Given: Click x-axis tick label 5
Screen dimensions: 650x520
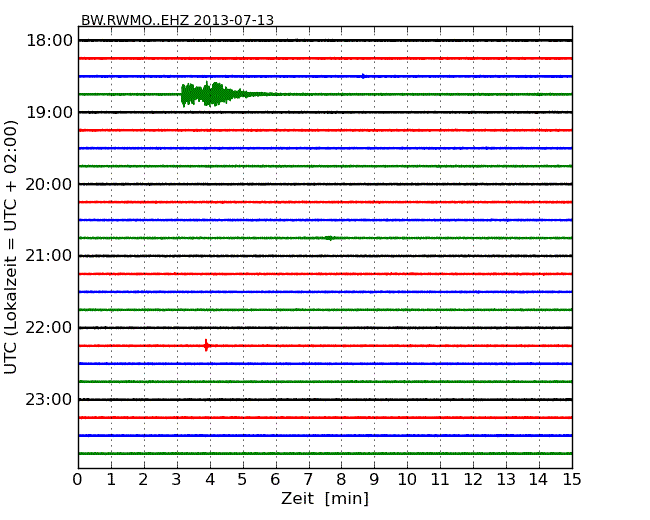Looking at the screenshot, I should point(243,480).
